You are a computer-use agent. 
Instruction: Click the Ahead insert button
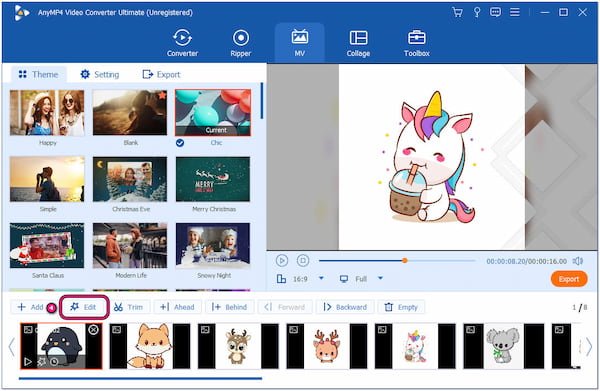tap(177, 307)
